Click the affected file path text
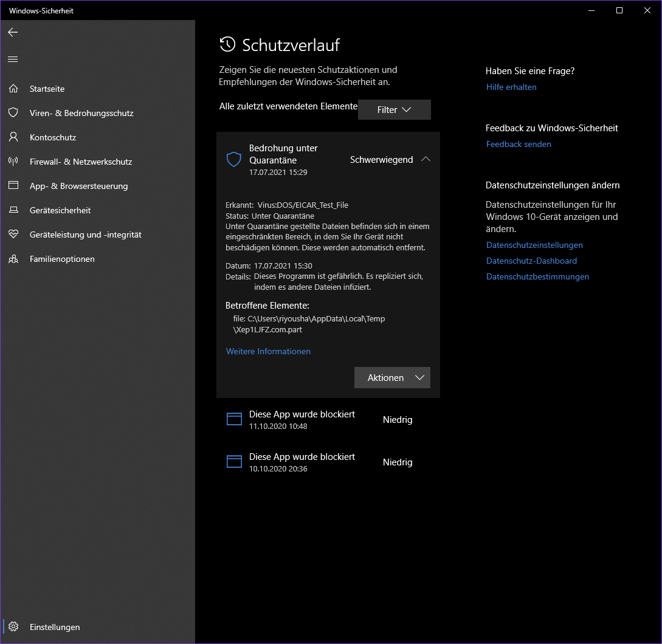 pos(309,324)
